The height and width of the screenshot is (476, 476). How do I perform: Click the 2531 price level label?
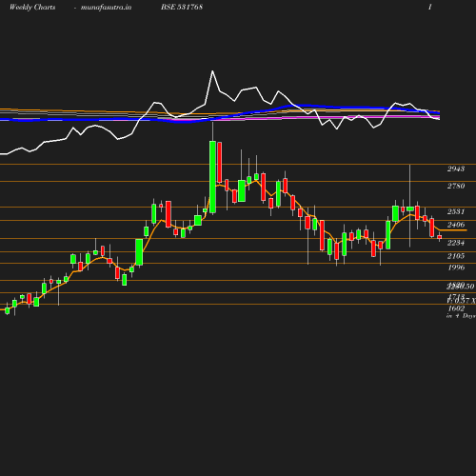(456, 211)
